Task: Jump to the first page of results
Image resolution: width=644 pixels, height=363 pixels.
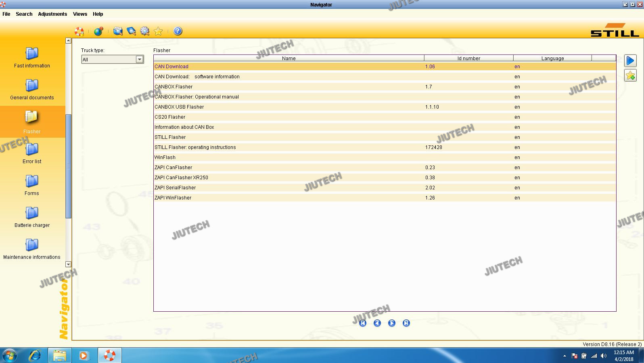Action: (x=363, y=323)
